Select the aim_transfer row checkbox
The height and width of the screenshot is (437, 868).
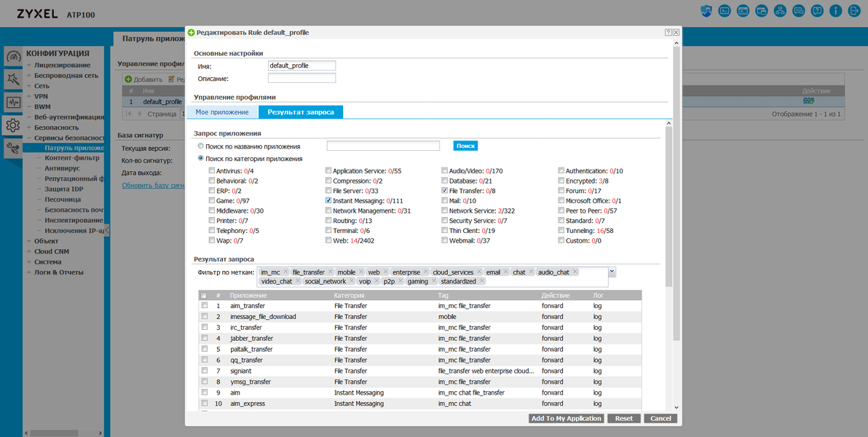pyautogui.click(x=205, y=305)
